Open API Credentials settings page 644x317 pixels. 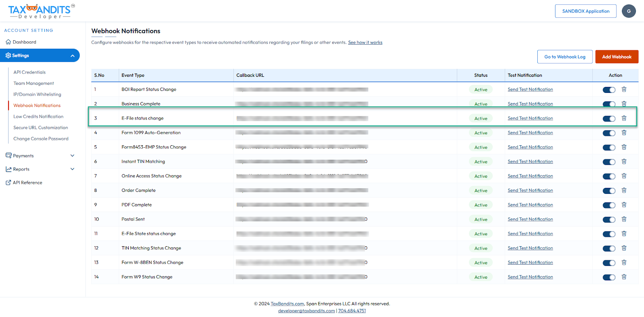click(x=29, y=72)
